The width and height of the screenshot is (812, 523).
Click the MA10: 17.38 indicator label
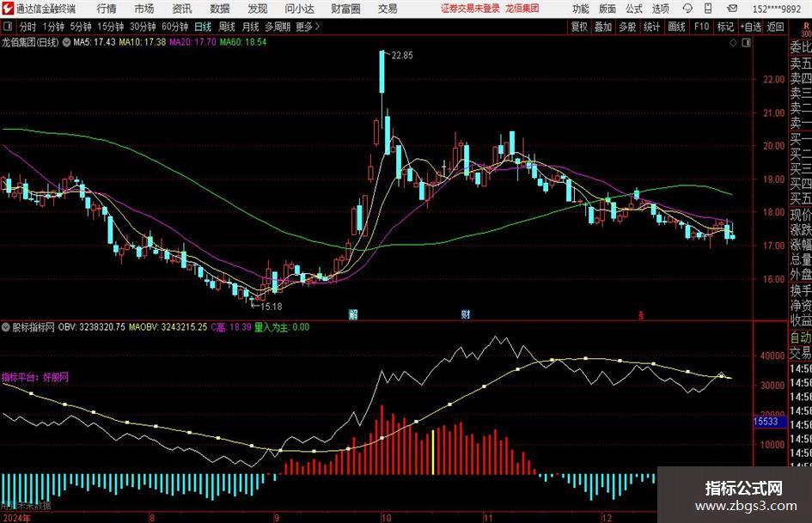pos(143,42)
